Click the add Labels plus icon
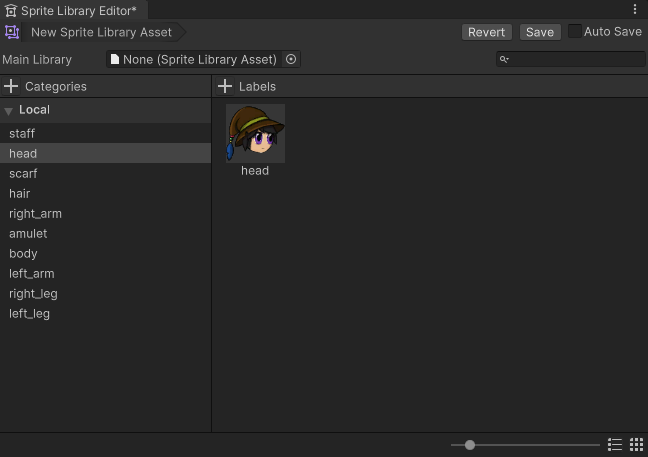 point(225,87)
